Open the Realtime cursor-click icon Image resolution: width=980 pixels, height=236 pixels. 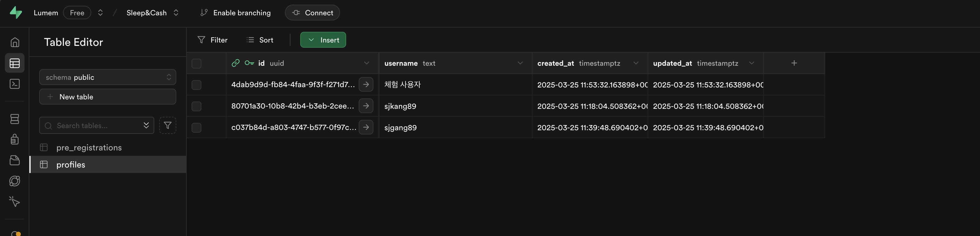[15, 201]
